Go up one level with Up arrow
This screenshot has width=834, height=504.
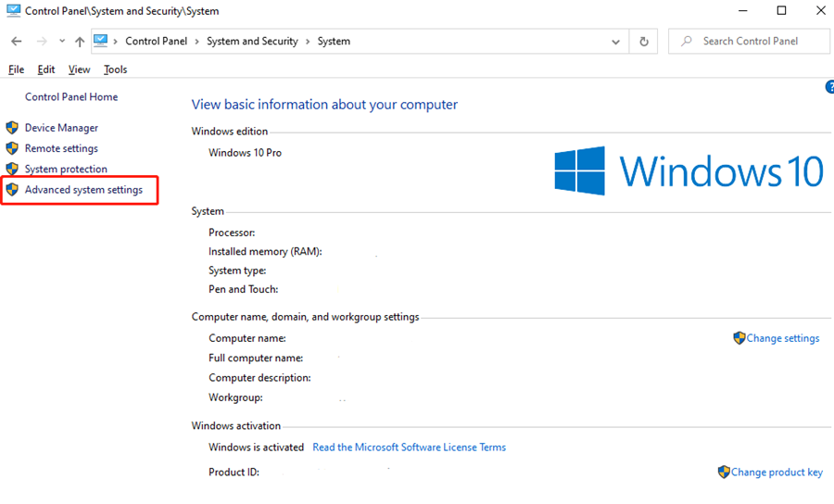coord(80,41)
